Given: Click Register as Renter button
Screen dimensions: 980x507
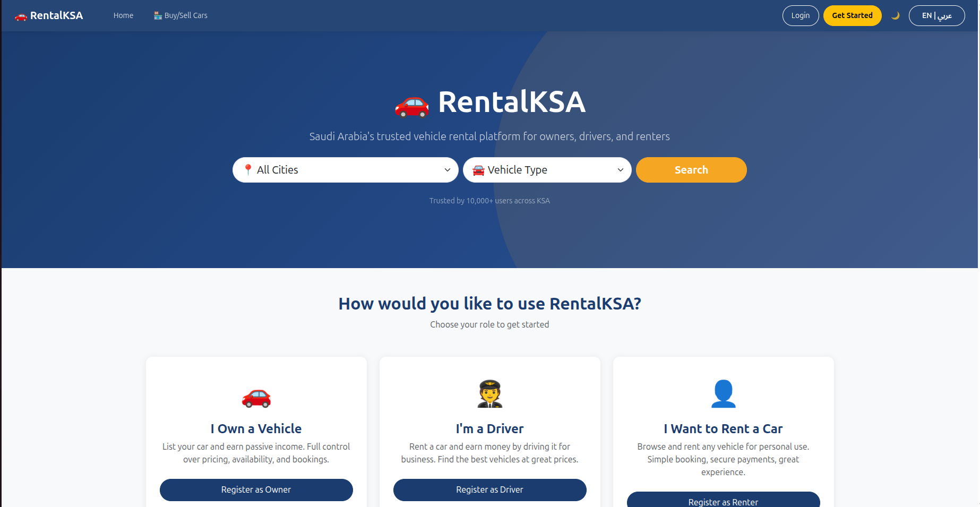Looking at the screenshot, I should 723,500.
